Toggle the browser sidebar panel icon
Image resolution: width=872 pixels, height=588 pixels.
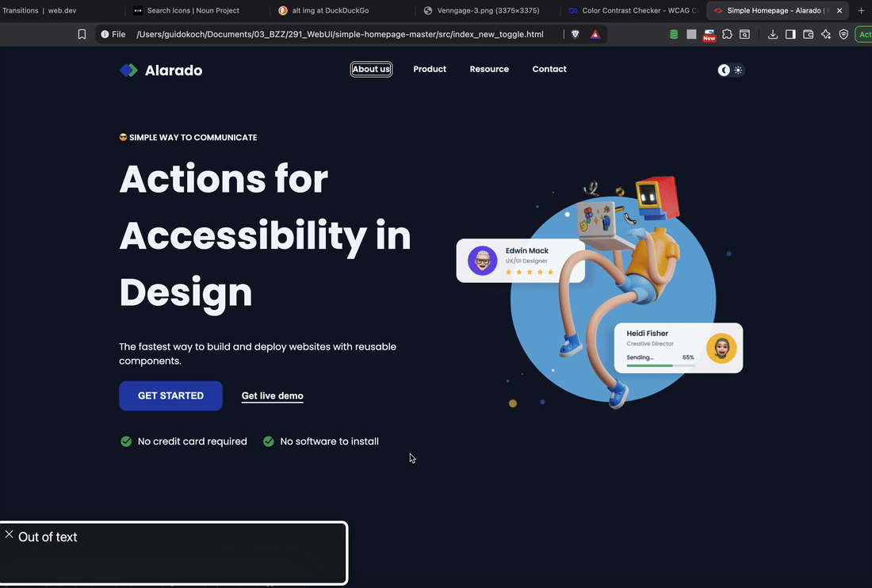pyautogui.click(x=790, y=35)
